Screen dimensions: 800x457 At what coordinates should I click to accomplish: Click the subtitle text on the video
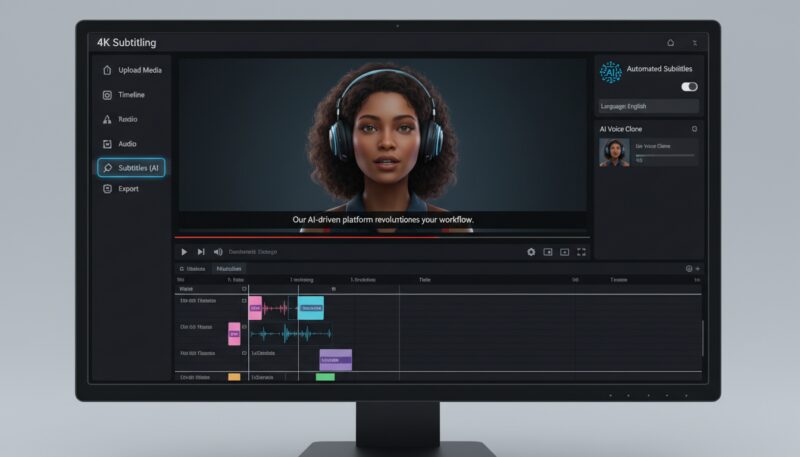tap(383, 220)
